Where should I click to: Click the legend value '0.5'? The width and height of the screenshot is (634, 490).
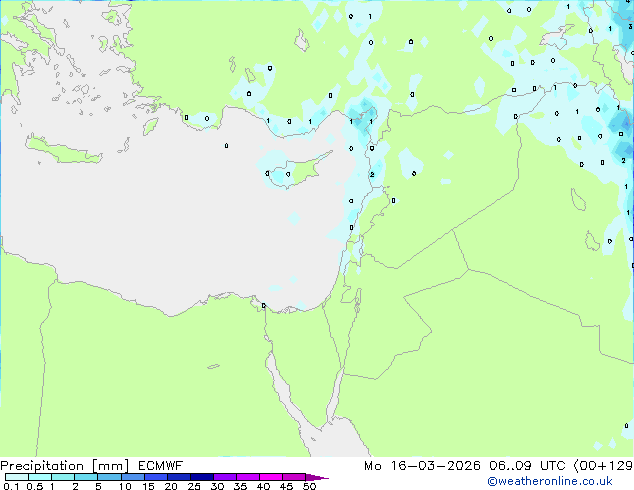tap(34, 486)
